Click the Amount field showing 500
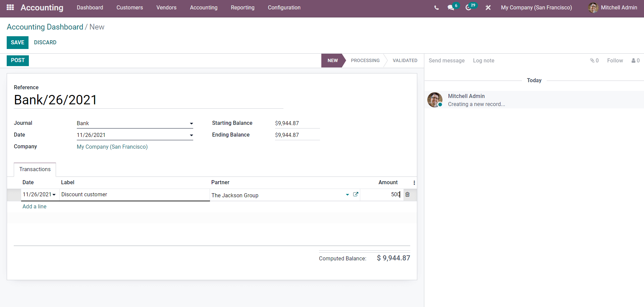644x307 pixels. coord(382,195)
